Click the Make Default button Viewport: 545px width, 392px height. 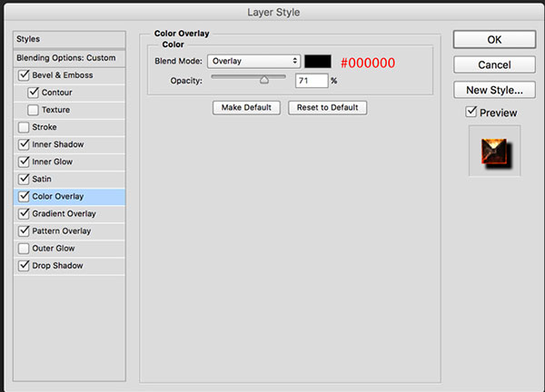coord(246,108)
